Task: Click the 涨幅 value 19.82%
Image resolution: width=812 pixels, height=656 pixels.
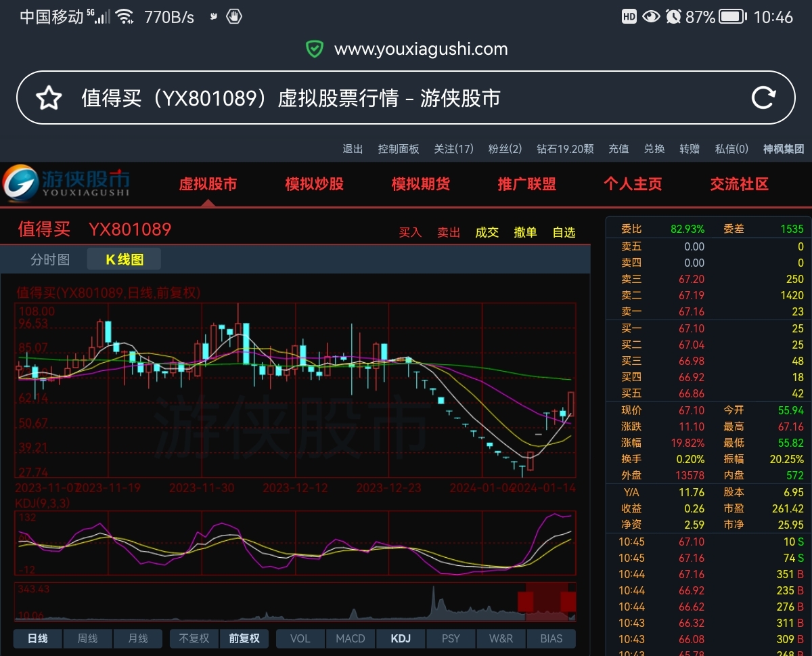Action: pyautogui.click(x=688, y=443)
